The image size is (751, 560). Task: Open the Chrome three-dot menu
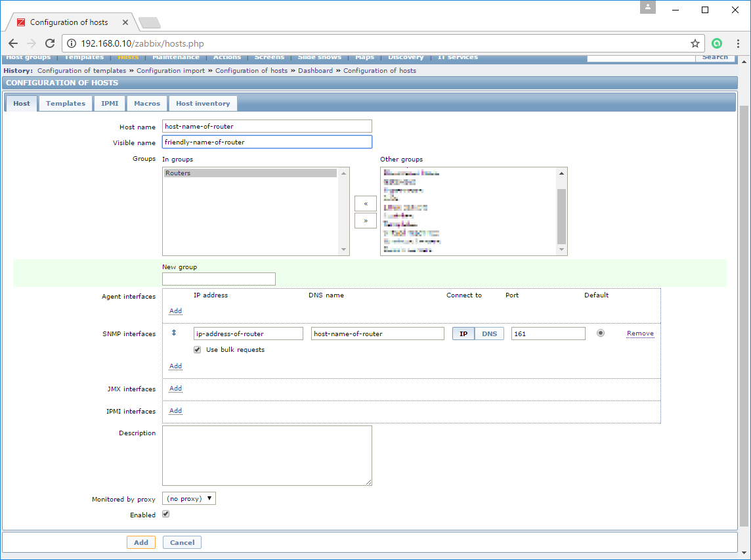[x=738, y=43]
